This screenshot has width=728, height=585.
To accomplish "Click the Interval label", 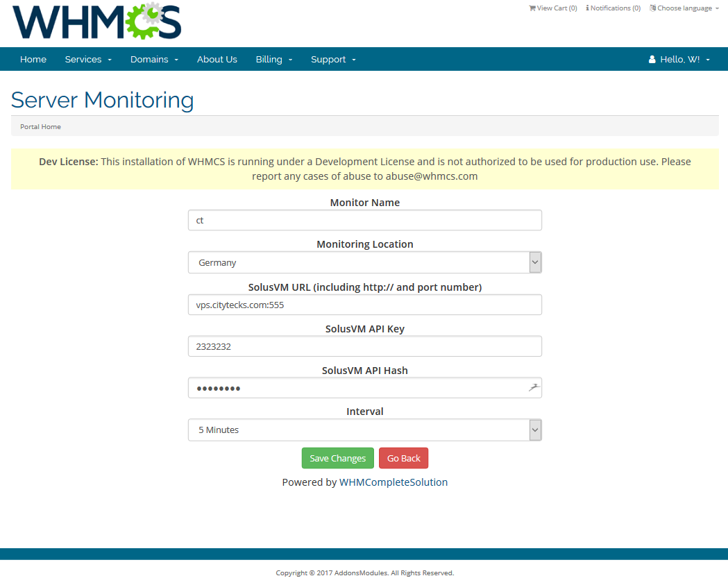I will [365, 412].
